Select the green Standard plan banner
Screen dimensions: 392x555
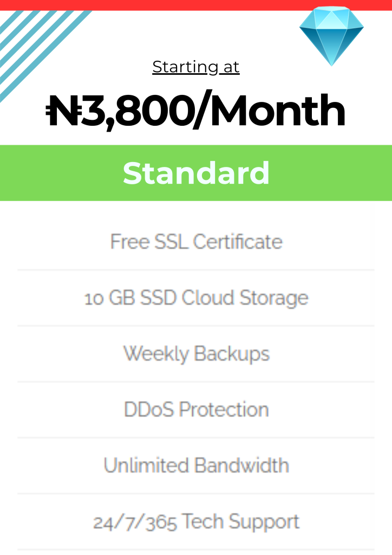pos(196,173)
